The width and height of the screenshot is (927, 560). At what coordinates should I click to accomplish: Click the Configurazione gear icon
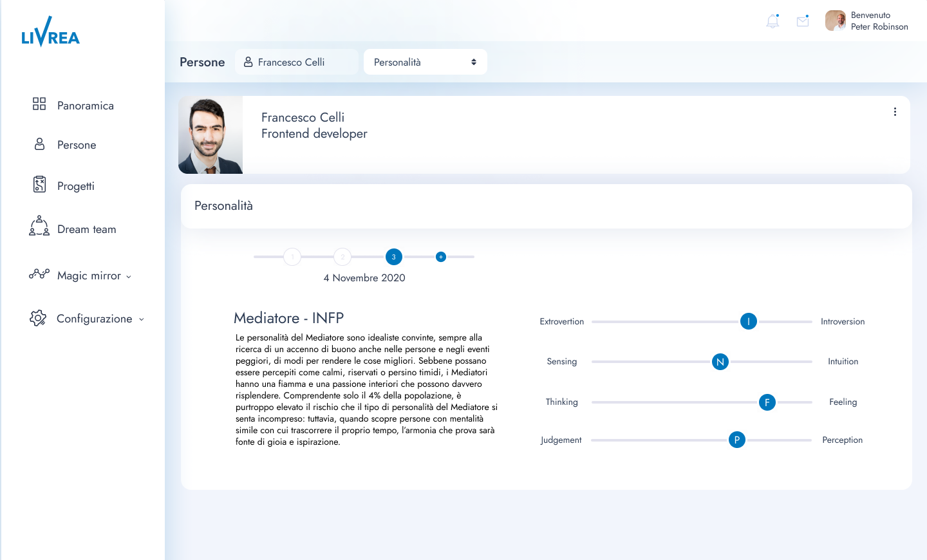pyautogui.click(x=38, y=318)
